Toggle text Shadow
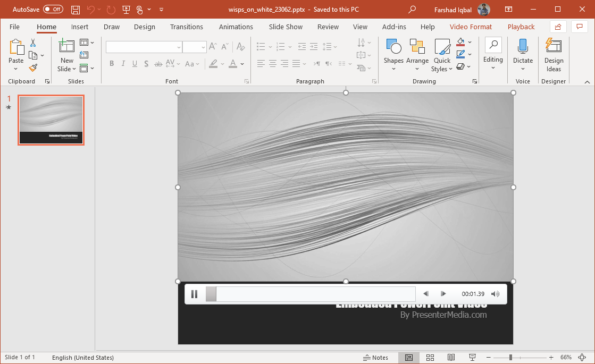The image size is (595, 364). coord(146,64)
